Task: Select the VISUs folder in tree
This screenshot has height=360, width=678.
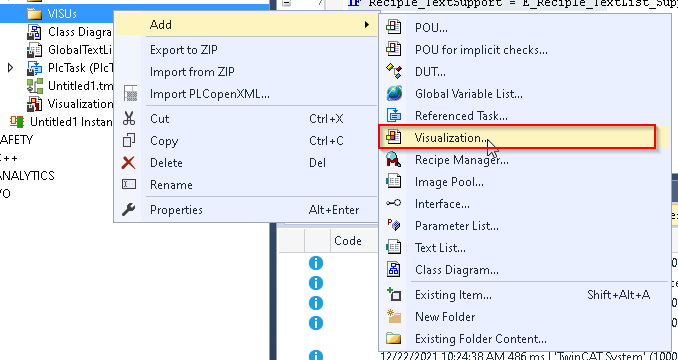Action: 62,14
